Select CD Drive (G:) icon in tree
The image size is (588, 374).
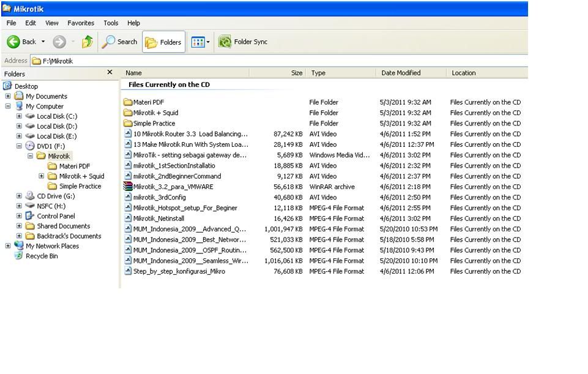pyautogui.click(x=30, y=195)
